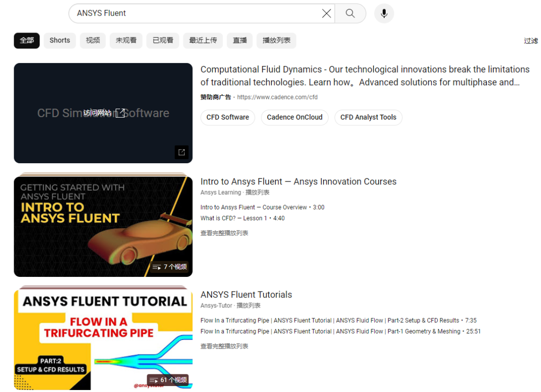Click the Cadence OnCloud chip
Viewport: 541px width, 392px height.
click(x=295, y=117)
